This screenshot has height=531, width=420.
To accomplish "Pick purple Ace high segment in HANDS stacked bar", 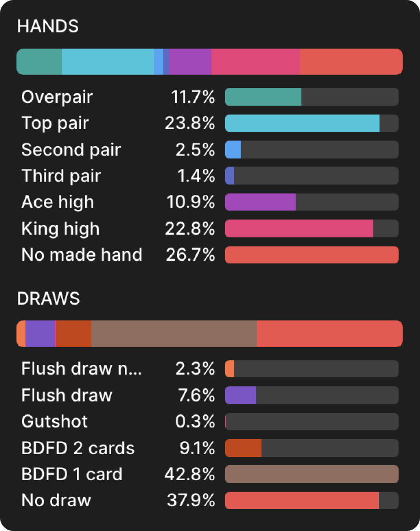I will click(x=190, y=62).
